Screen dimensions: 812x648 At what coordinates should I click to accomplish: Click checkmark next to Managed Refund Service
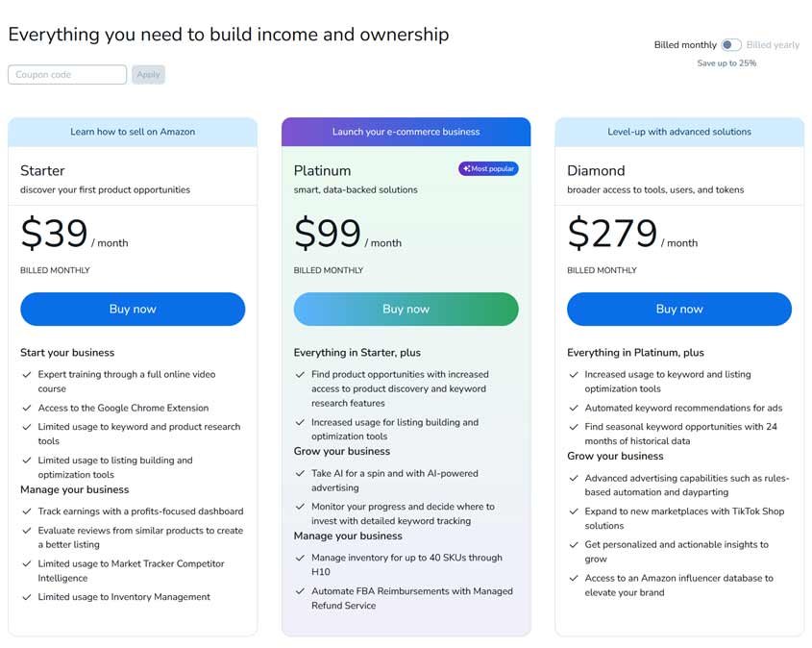(x=300, y=592)
